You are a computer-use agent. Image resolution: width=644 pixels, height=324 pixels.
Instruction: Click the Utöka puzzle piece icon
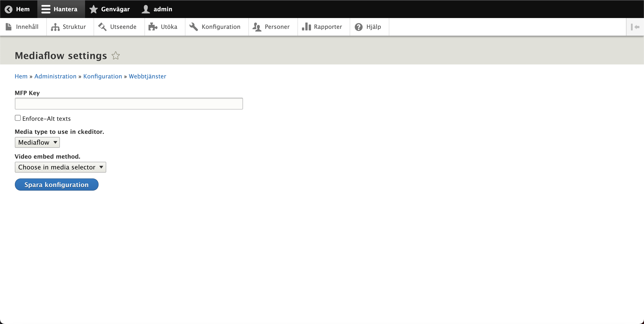(153, 27)
